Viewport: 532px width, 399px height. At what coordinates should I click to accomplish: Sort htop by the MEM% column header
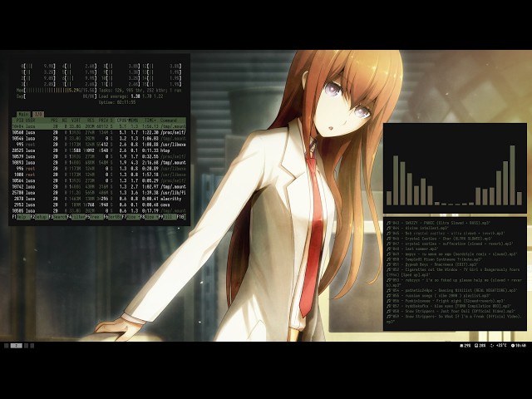click(x=133, y=121)
